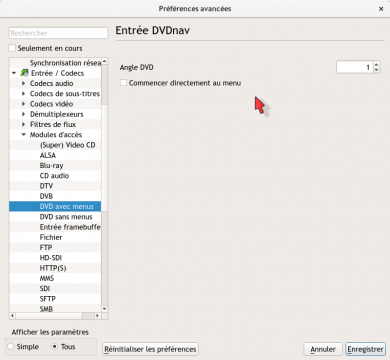Click the Enregistrer button
Image resolution: width=390 pixels, height=360 pixels.
click(x=365, y=349)
